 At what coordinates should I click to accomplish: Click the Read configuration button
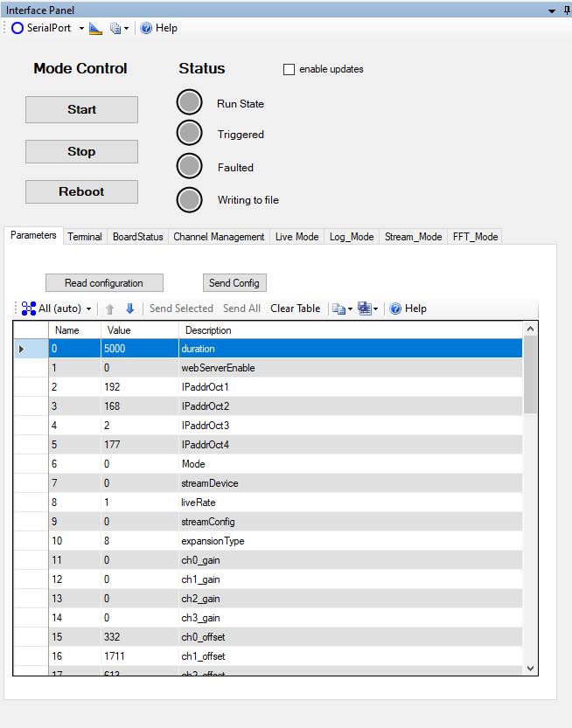click(x=104, y=283)
